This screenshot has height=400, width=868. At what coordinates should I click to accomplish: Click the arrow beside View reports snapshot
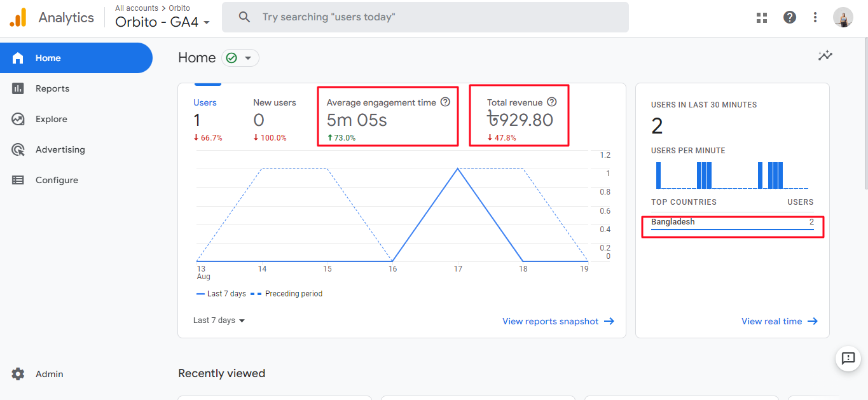[x=609, y=321]
